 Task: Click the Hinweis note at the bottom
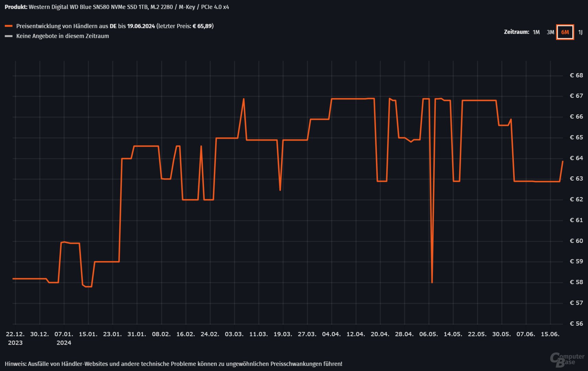click(174, 364)
